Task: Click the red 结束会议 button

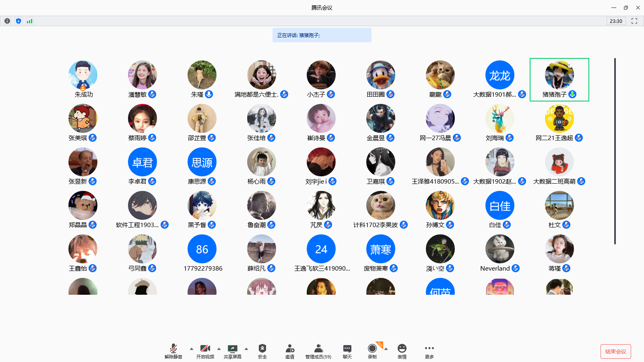Action: click(615, 352)
